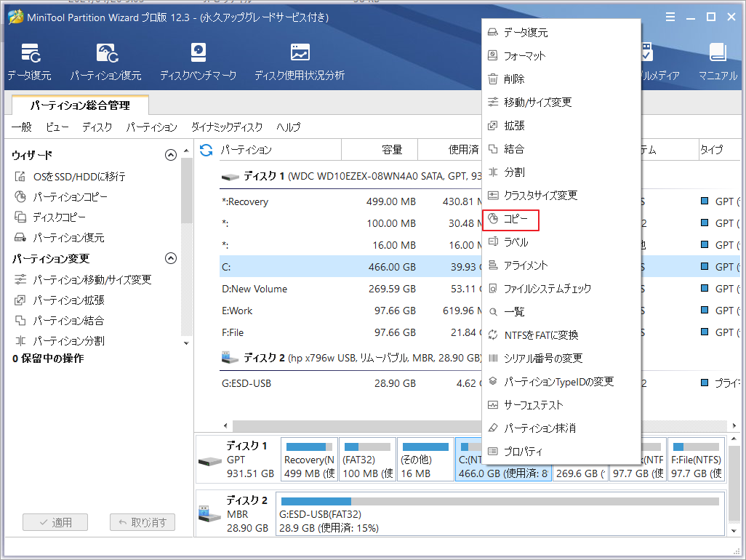Open the マニュアル toolbar icon
This screenshot has height=560, width=746.
pyautogui.click(x=718, y=62)
